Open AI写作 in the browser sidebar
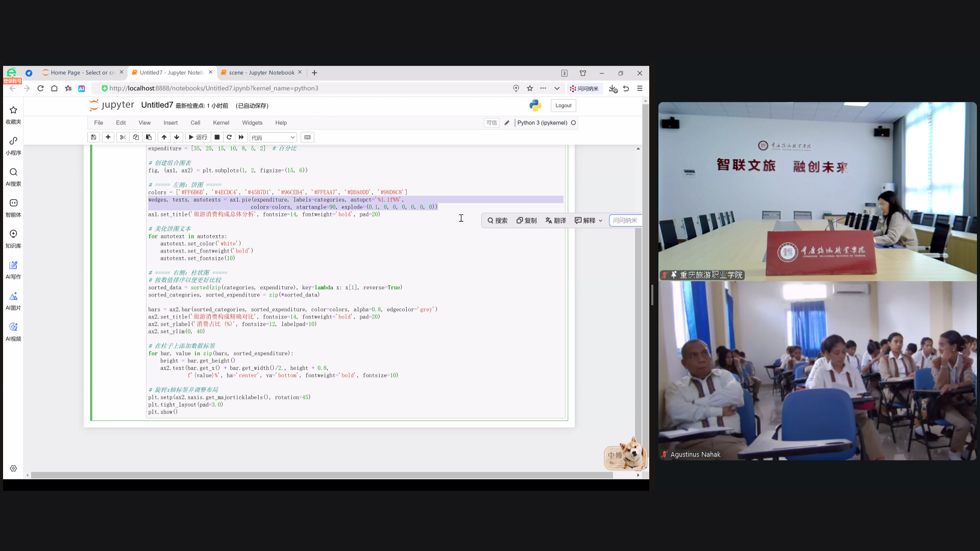 (x=13, y=269)
